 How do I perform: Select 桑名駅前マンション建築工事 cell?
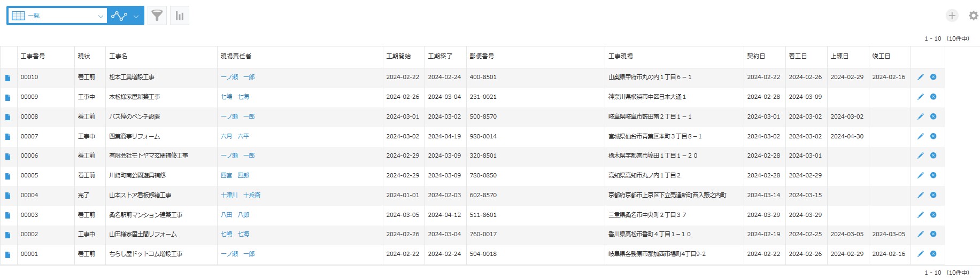click(x=161, y=215)
